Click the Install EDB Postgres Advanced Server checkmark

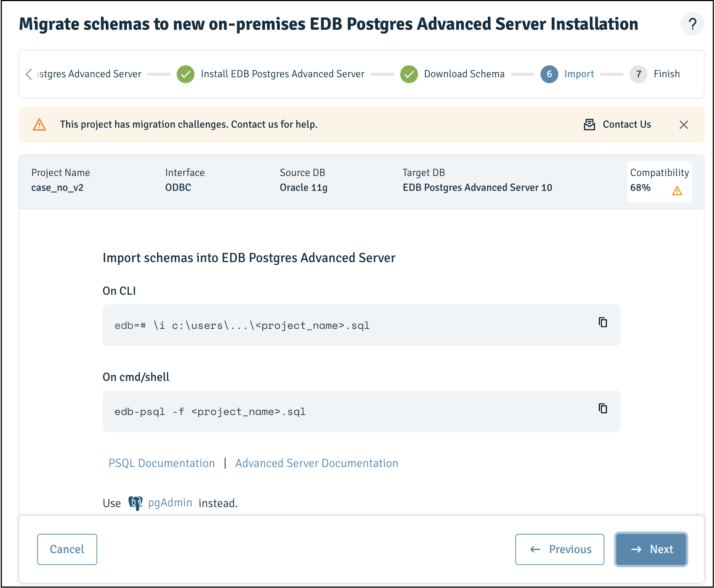[186, 74]
